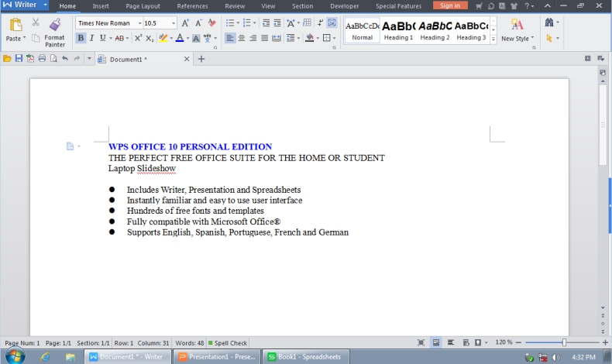Click the Print icon in quick access toolbar

click(x=42, y=59)
